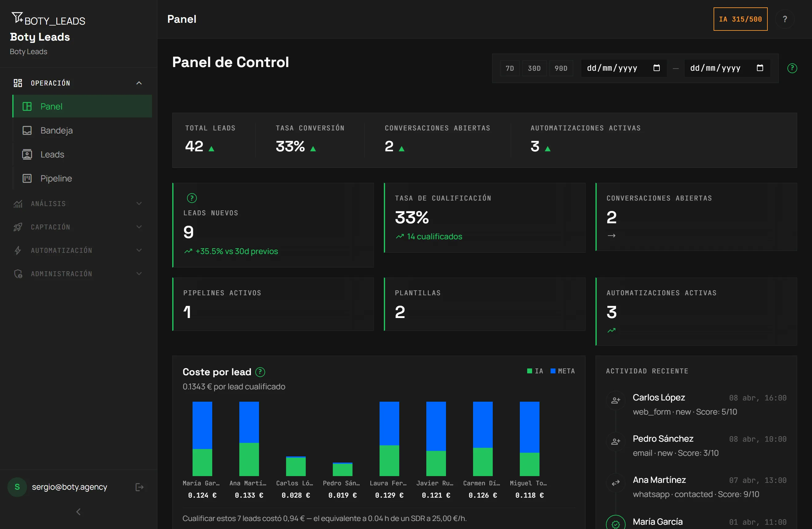Select the 90D date range
Viewport: 812px width, 529px height.
[561, 68]
